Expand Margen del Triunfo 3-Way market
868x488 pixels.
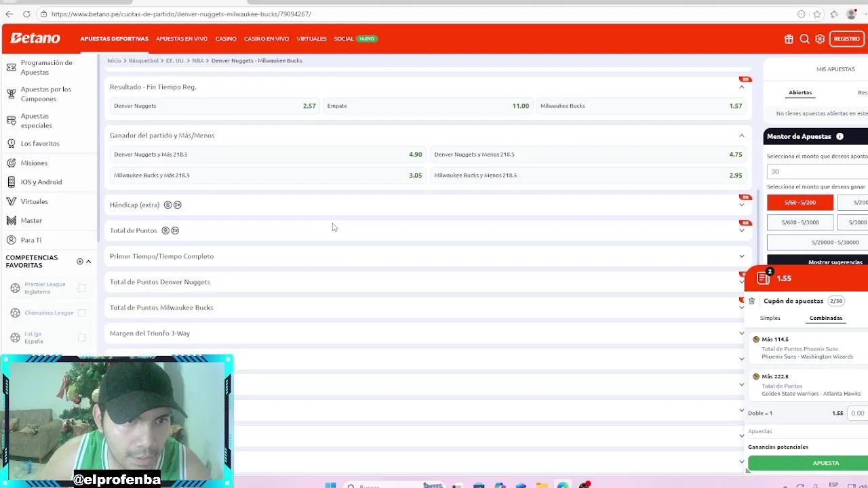(x=741, y=333)
